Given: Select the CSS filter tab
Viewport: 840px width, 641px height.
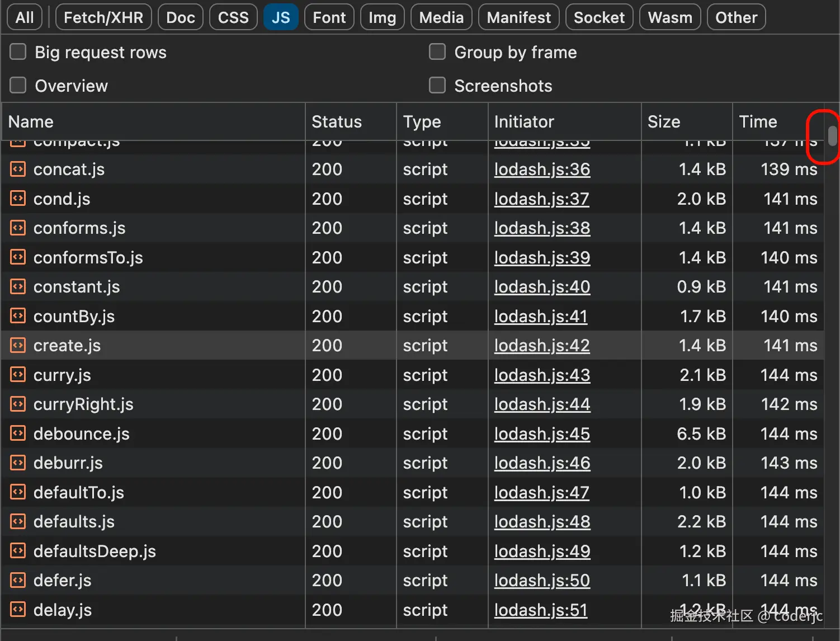Looking at the screenshot, I should coord(233,17).
